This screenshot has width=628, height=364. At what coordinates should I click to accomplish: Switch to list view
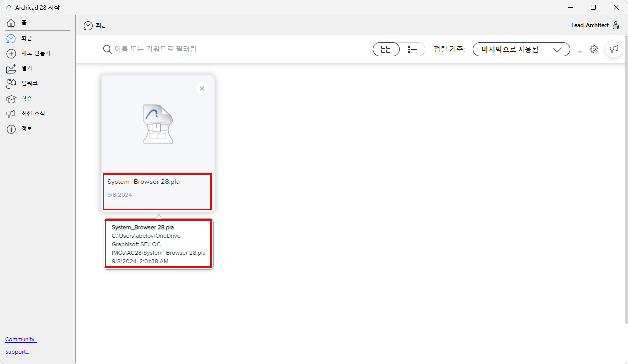[x=412, y=49]
